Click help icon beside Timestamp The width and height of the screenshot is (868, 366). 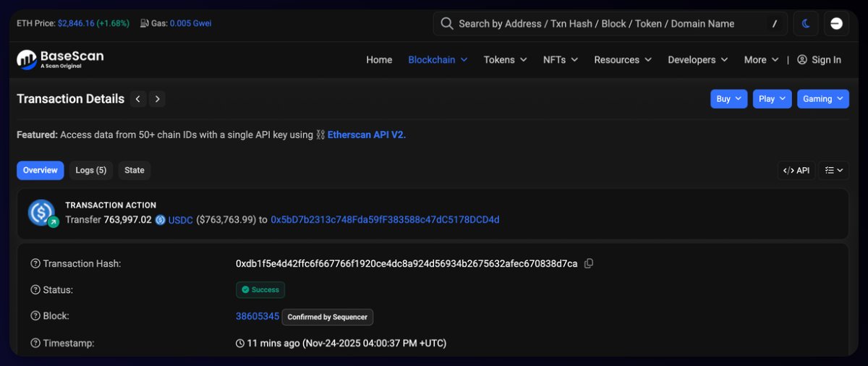[x=35, y=343]
